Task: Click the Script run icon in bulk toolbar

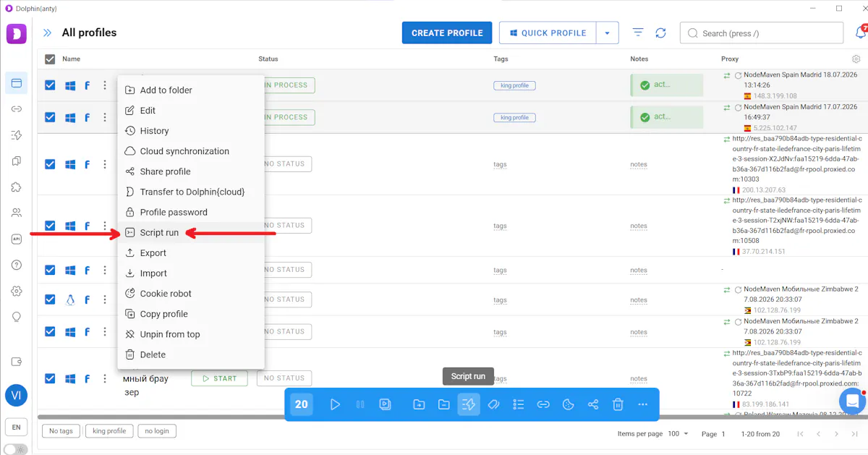Action: click(x=469, y=404)
